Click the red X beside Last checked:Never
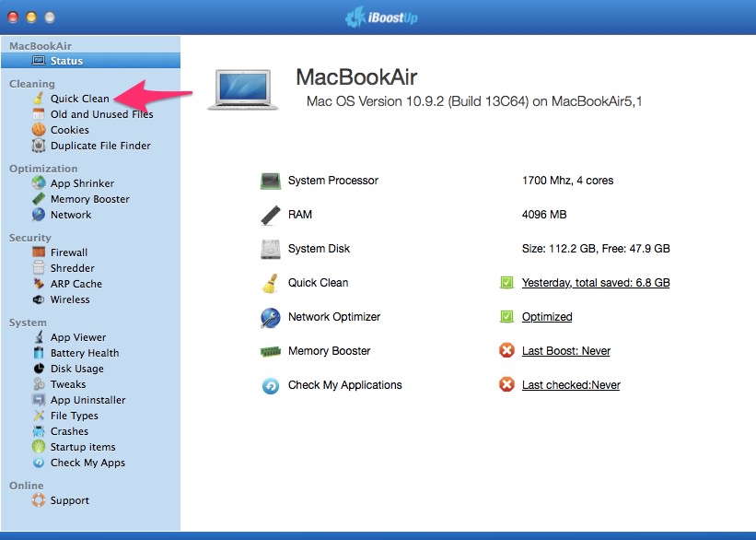 pos(506,384)
